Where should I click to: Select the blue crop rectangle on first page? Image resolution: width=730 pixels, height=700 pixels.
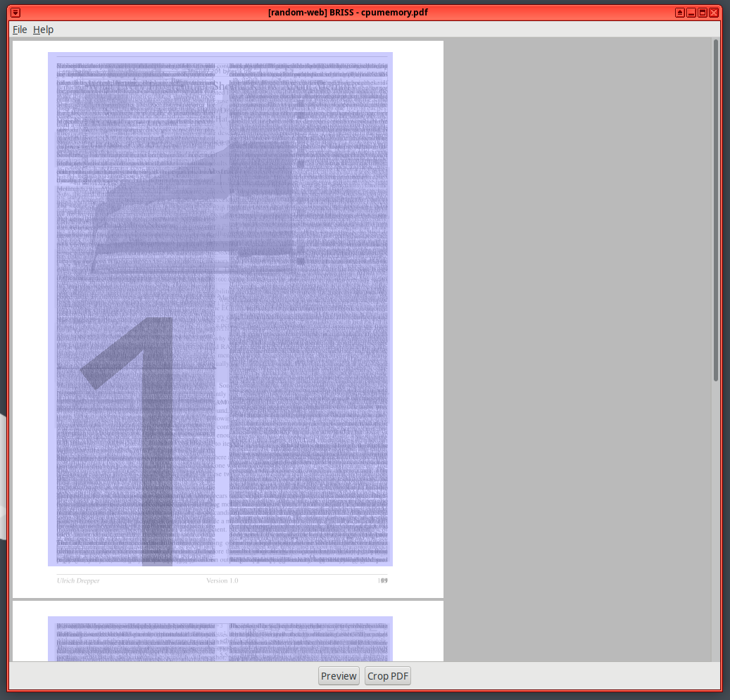(x=220, y=309)
